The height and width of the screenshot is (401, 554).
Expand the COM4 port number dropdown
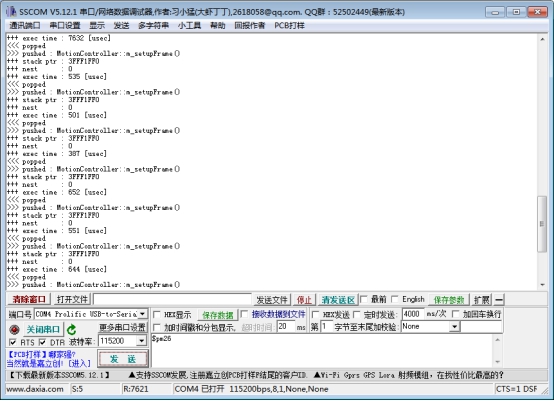[142, 314]
